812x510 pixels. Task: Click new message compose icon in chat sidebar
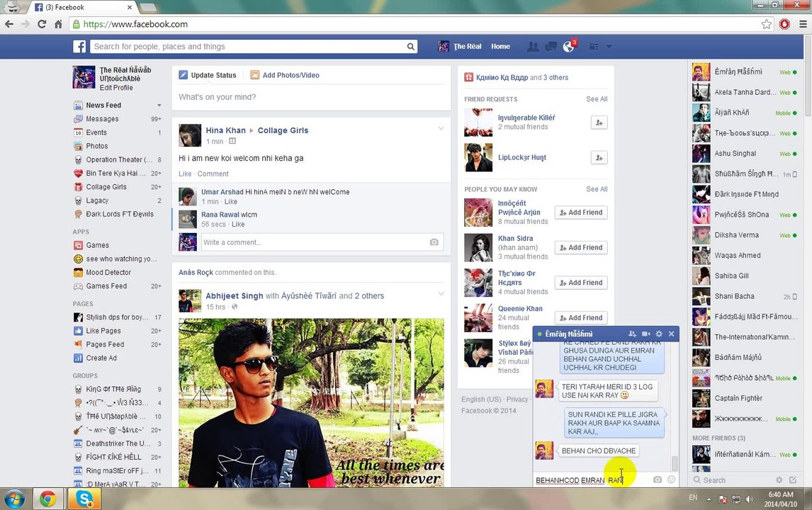(793, 480)
